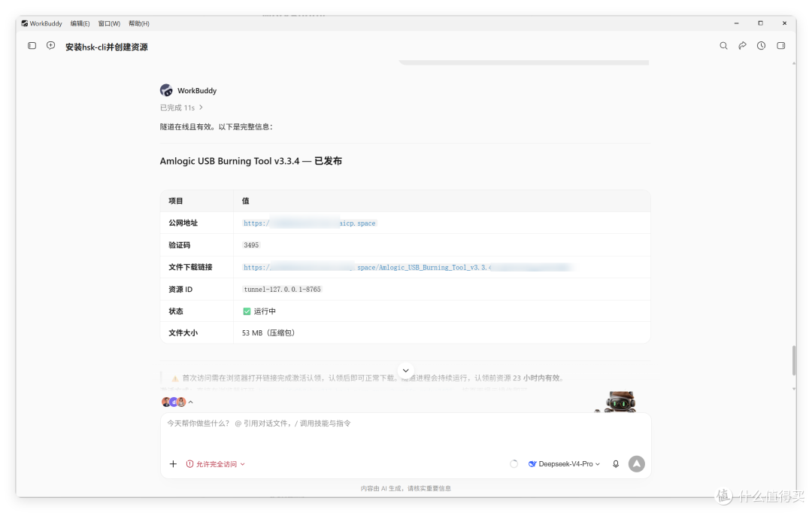Screen dimensions: 812x513
Task: Click the scroll-down circle chevron button
Action: pos(405,371)
